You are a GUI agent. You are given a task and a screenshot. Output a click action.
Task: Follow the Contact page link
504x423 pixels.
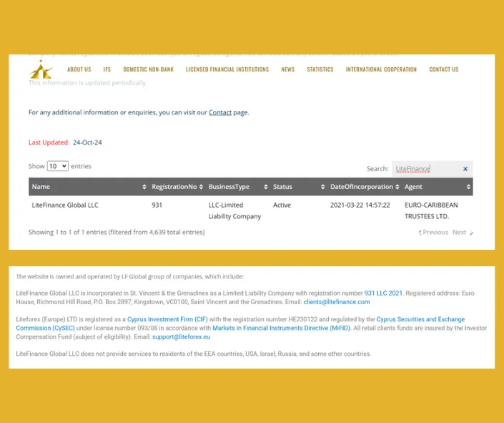(x=220, y=112)
